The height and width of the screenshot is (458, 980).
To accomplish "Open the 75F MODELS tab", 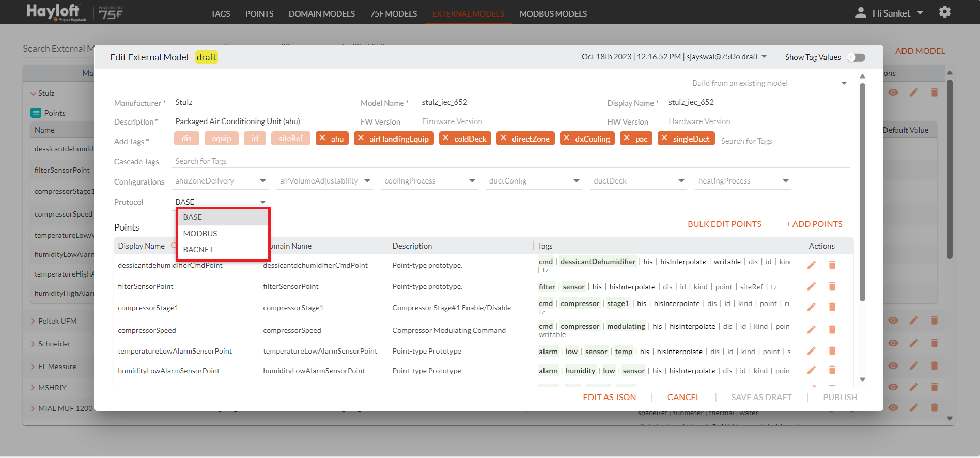I will pos(394,13).
